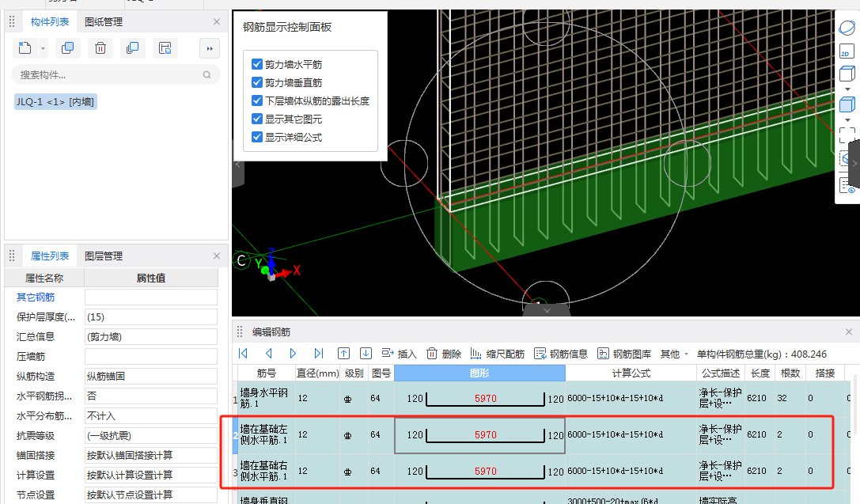Open the wireframe view dropdown arrow

(847, 89)
